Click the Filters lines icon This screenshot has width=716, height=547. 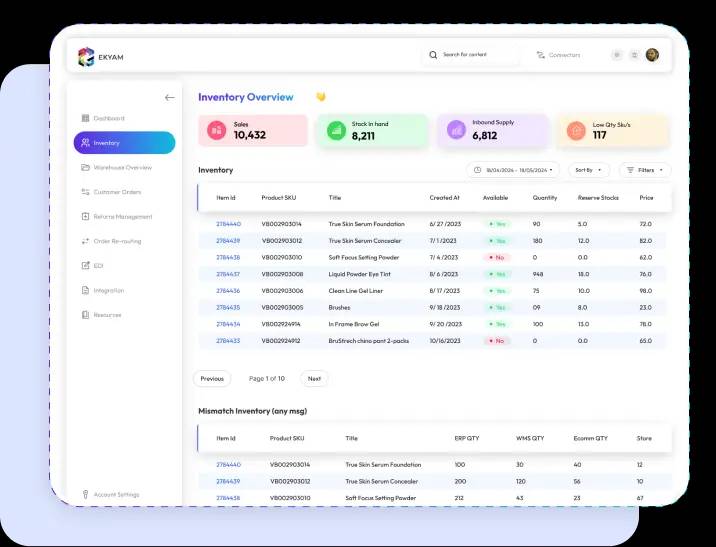click(x=630, y=170)
